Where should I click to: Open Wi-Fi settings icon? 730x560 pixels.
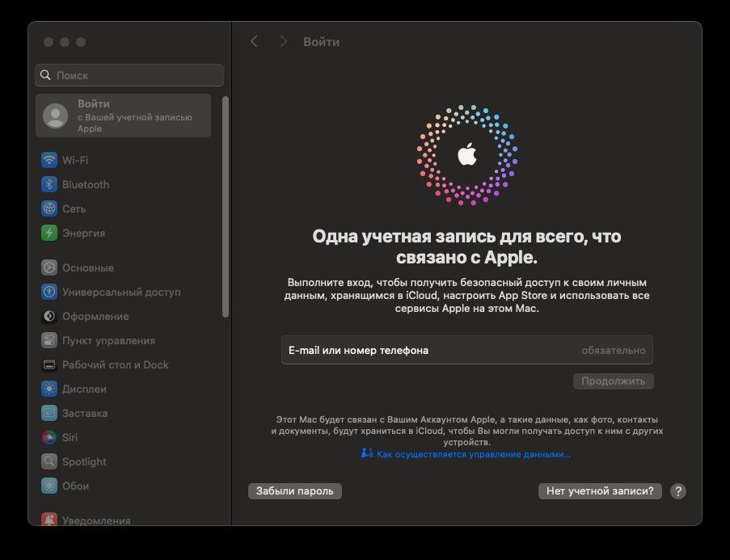(49, 160)
